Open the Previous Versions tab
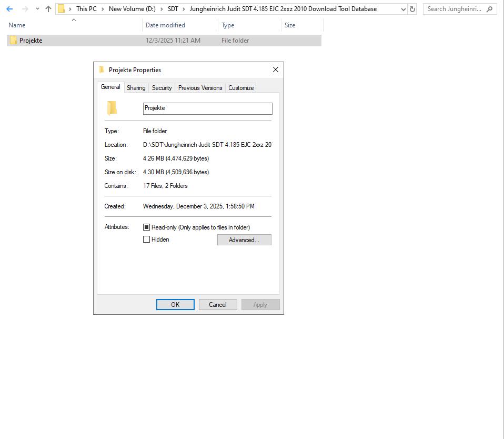The height and width of the screenshot is (439, 504). [200, 88]
